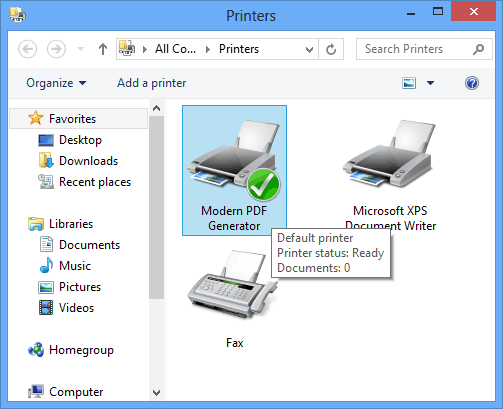
Task: Expand the address bar history dropdown
Action: point(309,50)
